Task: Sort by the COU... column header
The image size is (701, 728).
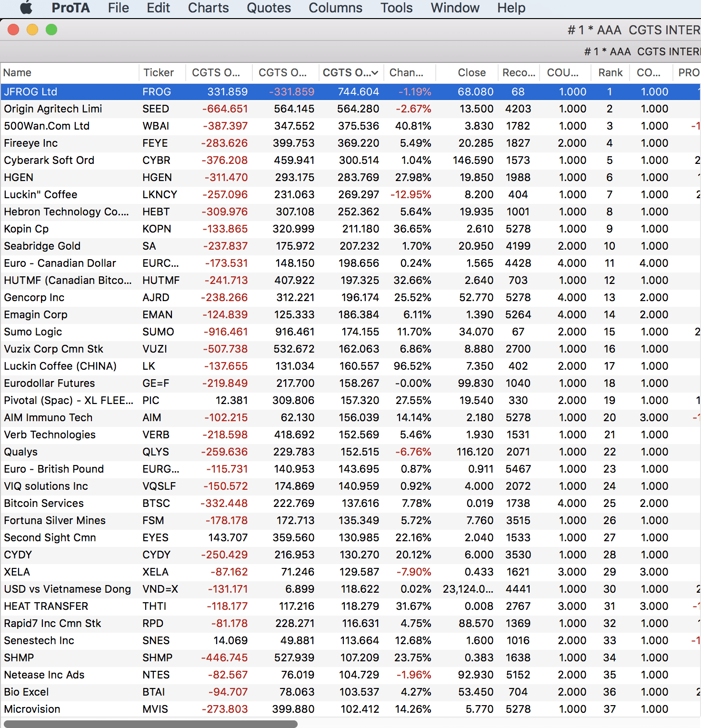Action: [565, 72]
